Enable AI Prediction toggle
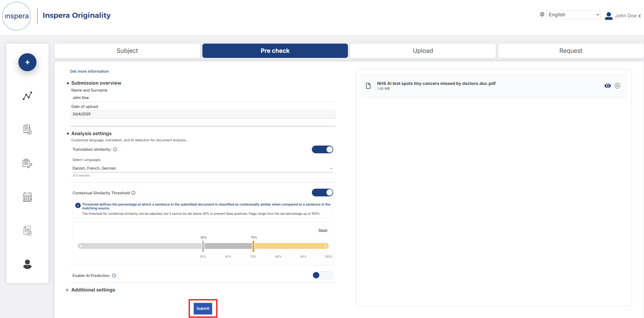This screenshot has height=318, width=644. 322,275
